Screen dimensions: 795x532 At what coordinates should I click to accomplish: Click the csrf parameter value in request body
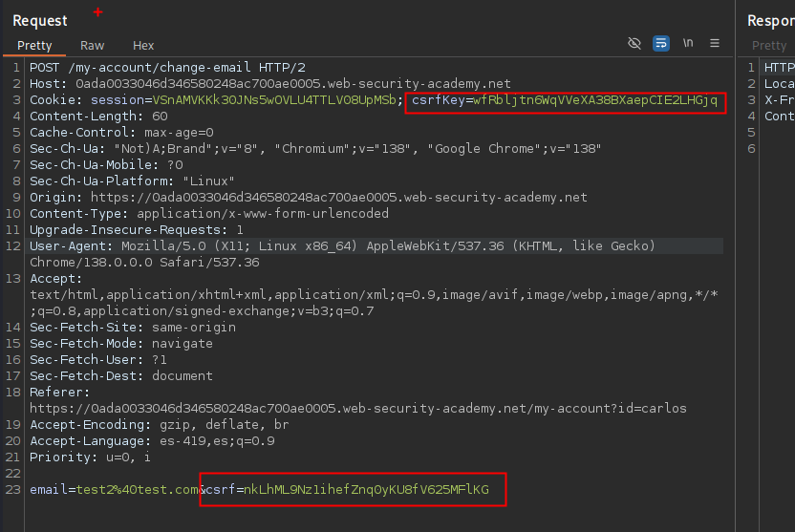(x=366, y=490)
